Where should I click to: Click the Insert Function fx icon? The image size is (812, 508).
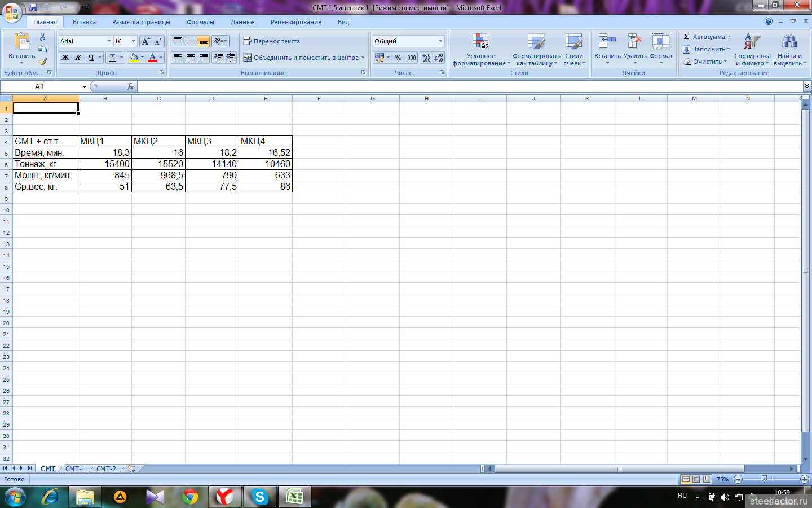(x=130, y=86)
